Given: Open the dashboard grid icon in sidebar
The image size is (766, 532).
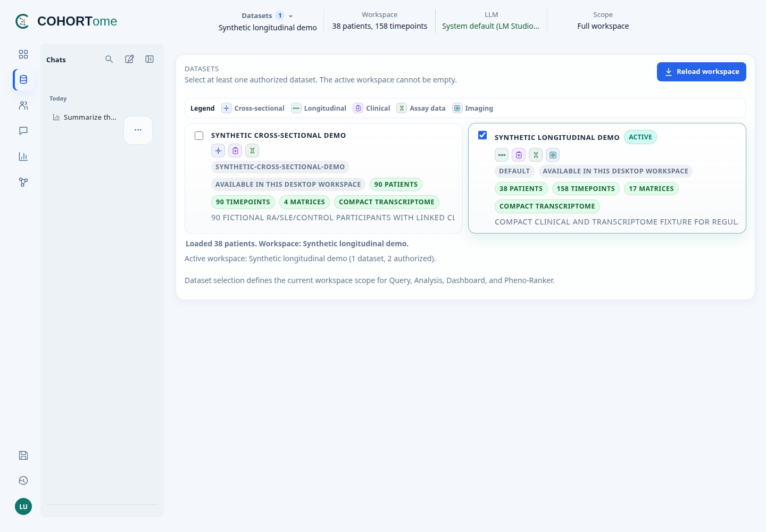Looking at the screenshot, I should tap(23, 54).
